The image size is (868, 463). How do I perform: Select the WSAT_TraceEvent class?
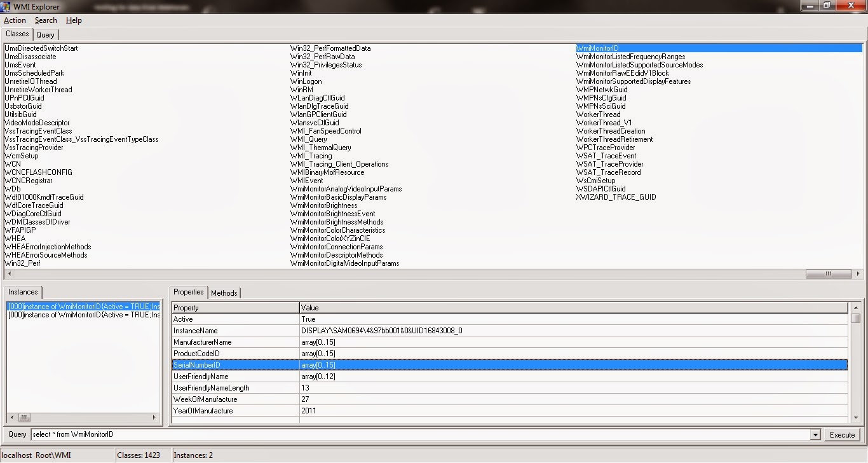pos(606,156)
